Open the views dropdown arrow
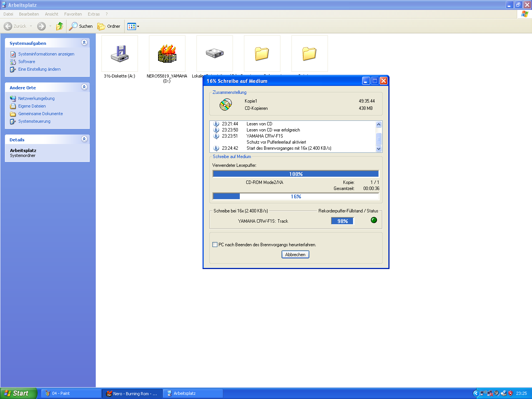 pyautogui.click(x=138, y=26)
